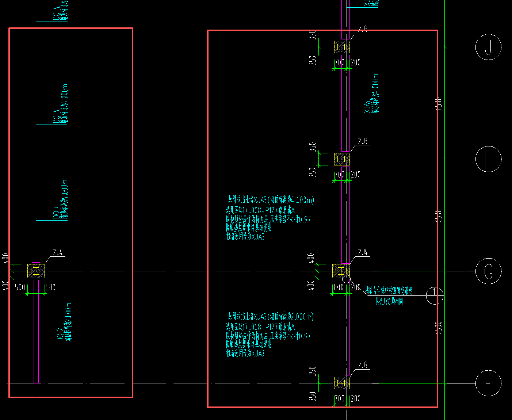Select the ZJ4 footing symbol with 880 dimension

click(x=341, y=271)
